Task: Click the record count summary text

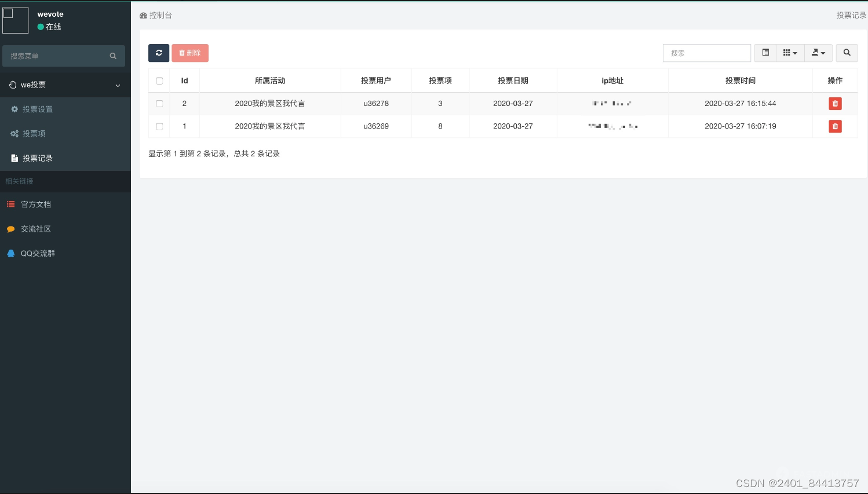Action: point(214,154)
